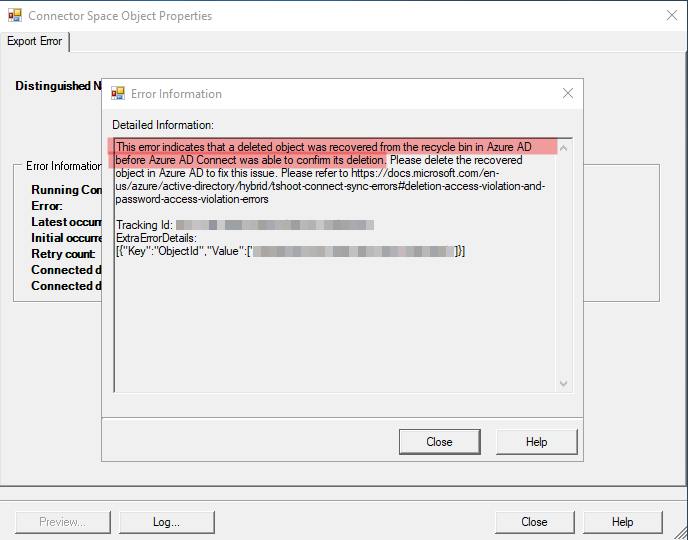Viewport: 688px width, 540px height.
Task: Click Help button in the properties window
Action: click(x=622, y=522)
